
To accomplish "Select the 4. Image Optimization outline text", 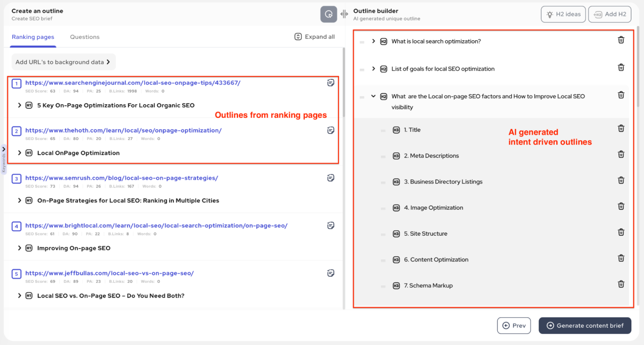I will (x=434, y=208).
